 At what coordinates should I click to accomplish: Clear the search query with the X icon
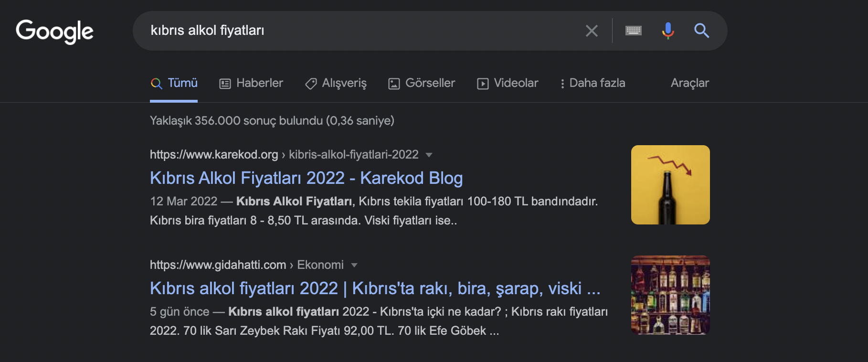pos(592,31)
